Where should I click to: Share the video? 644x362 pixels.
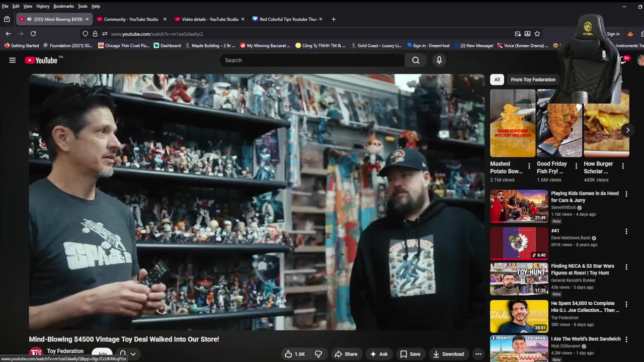coord(346,354)
